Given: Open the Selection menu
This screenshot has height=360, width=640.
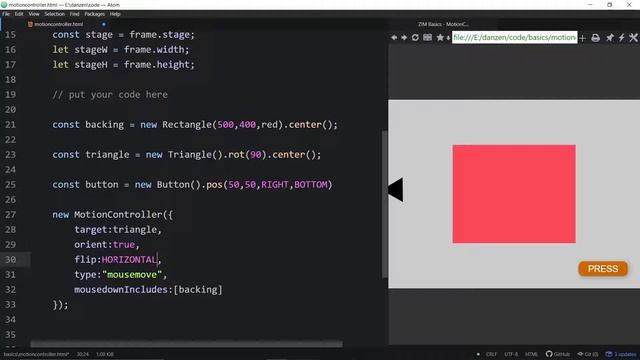Looking at the screenshot, I should (x=55, y=14).
